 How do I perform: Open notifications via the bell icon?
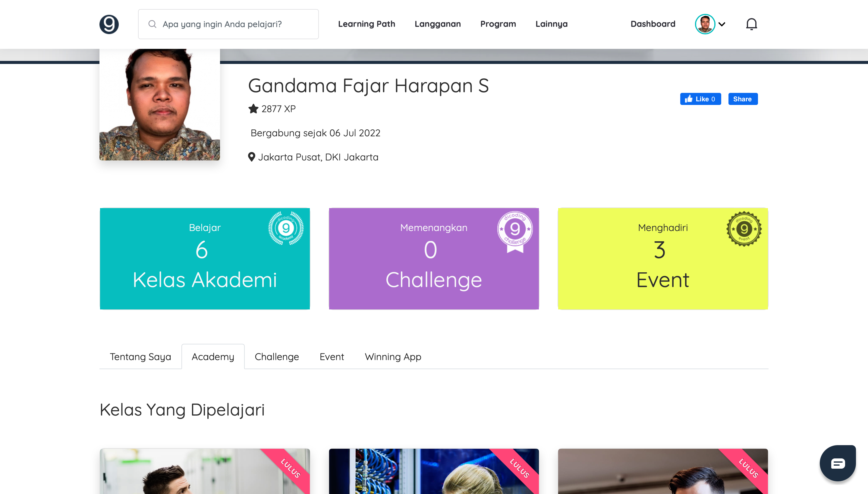[751, 24]
